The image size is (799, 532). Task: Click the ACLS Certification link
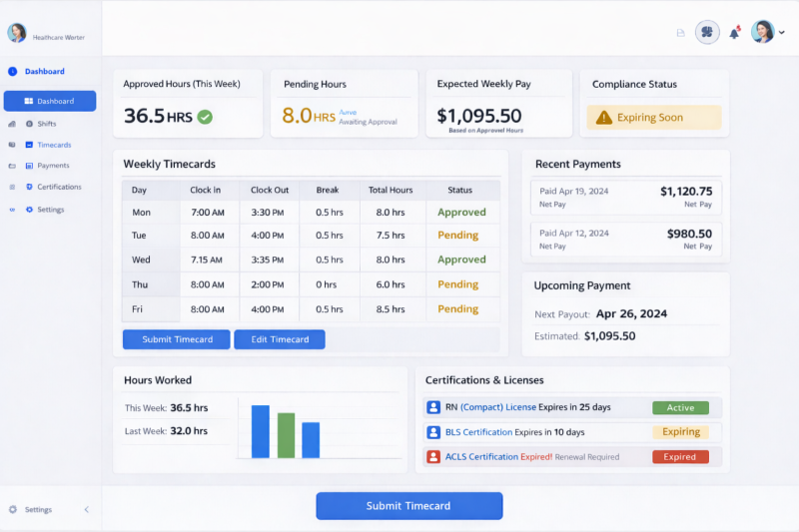tap(481, 457)
